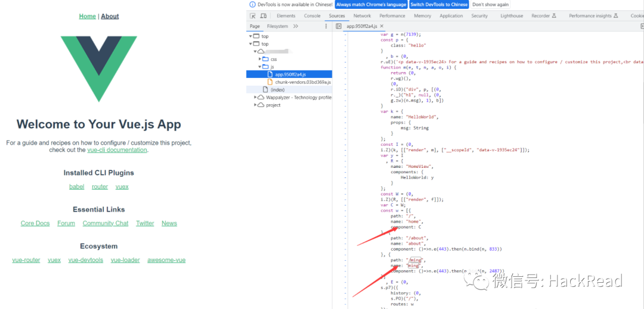The width and height of the screenshot is (644, 309).
Task: Collapse the js folder arrow
Action: coord(259,67)
